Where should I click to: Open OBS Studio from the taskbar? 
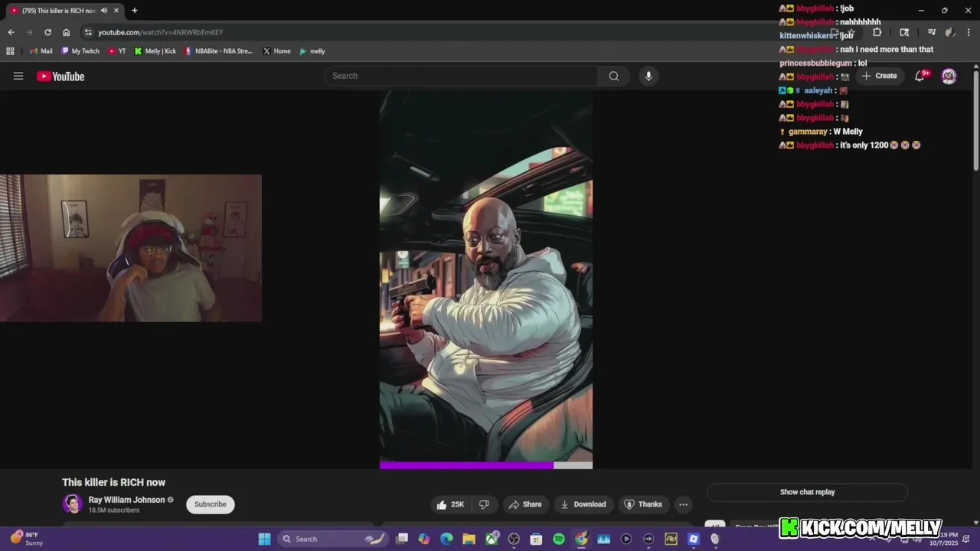[x=514, y=539]
